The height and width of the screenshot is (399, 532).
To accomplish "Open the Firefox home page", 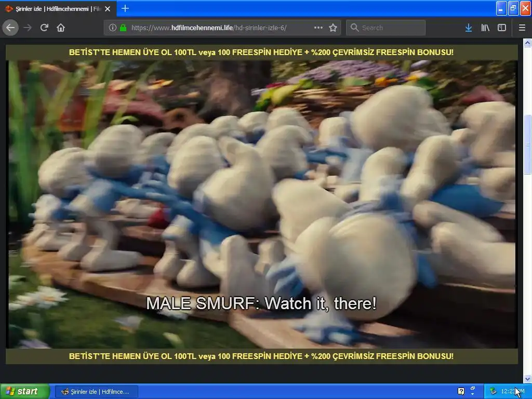I will click(61, 28).
